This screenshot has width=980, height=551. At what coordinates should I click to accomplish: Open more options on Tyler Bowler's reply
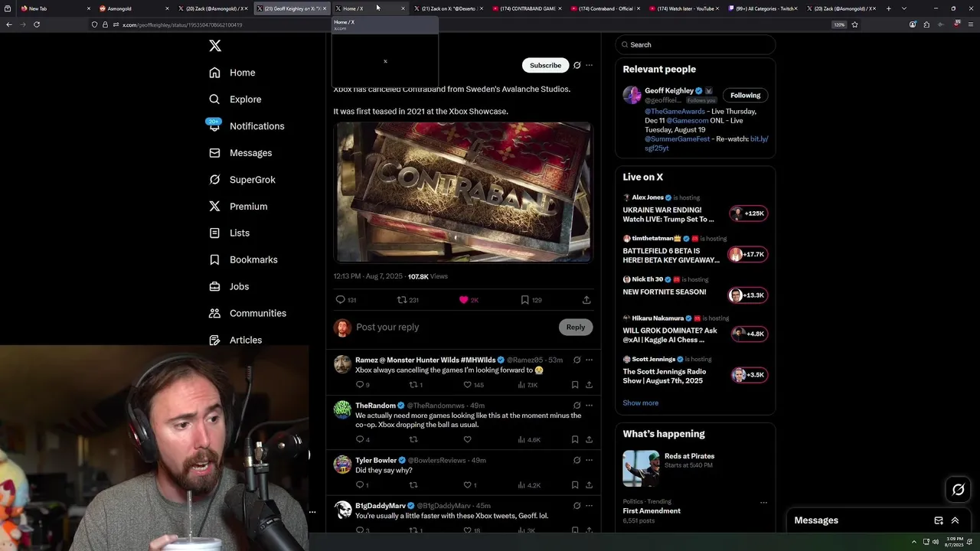(x=589, y=460)
